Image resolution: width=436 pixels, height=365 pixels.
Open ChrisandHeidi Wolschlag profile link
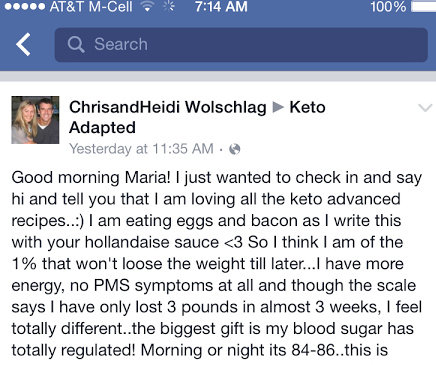[x=168, y=107]
